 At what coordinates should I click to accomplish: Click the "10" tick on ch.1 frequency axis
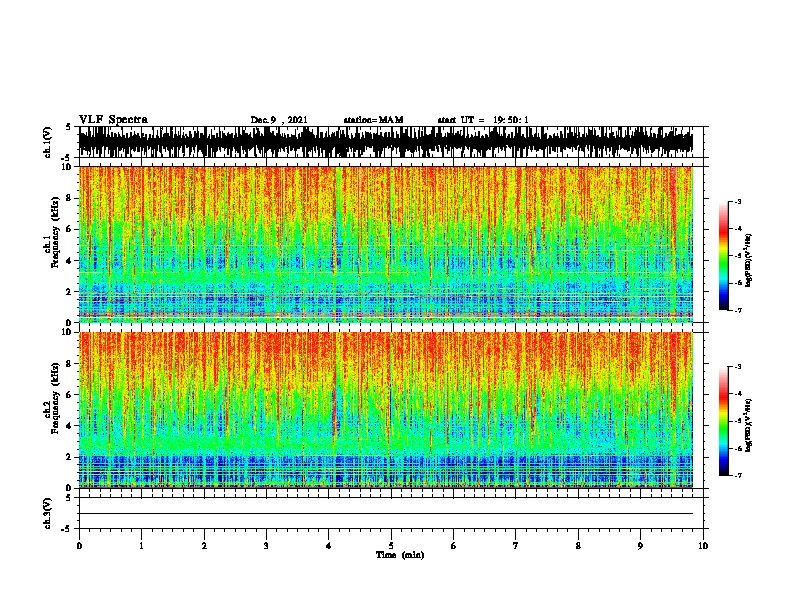pos(66,167)
